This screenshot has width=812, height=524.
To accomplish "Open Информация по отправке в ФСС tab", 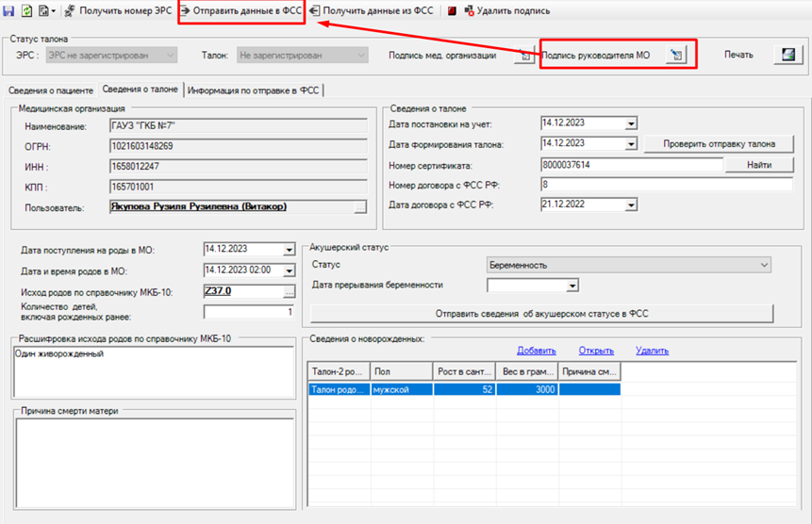I will pyautogui.click(x=254, y=90).
